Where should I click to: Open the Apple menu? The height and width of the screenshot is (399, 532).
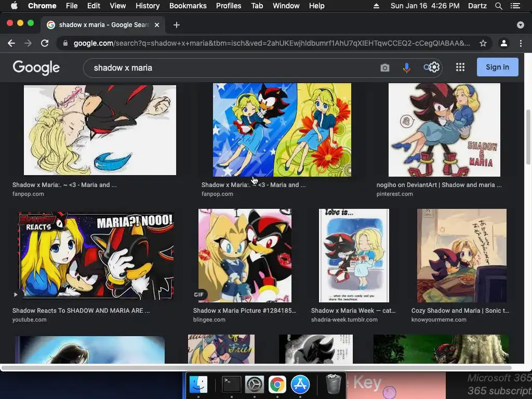tap(14, 6)
